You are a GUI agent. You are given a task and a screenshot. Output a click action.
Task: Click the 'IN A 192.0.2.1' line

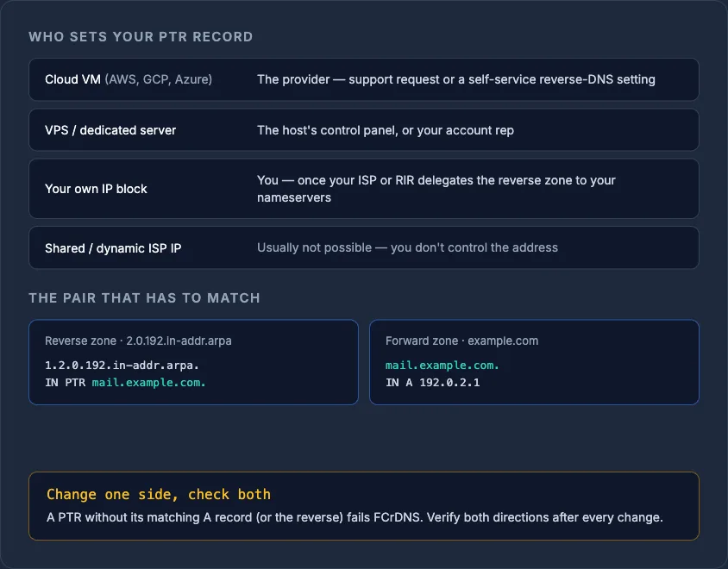point(433,383)
